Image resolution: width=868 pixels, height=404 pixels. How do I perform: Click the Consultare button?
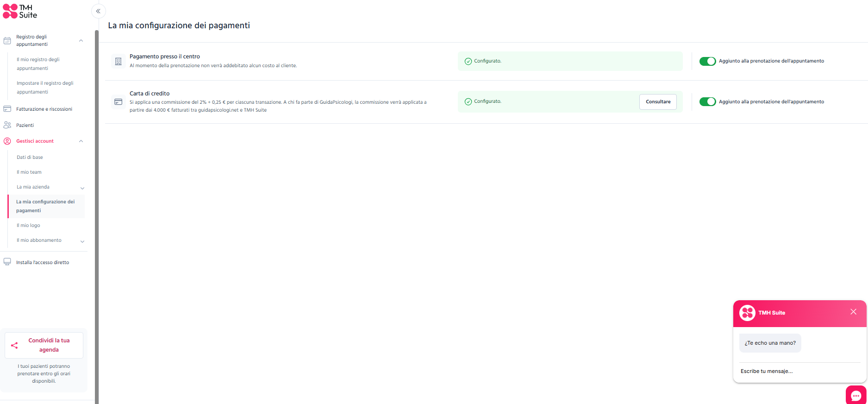click(x=658, y=102)
